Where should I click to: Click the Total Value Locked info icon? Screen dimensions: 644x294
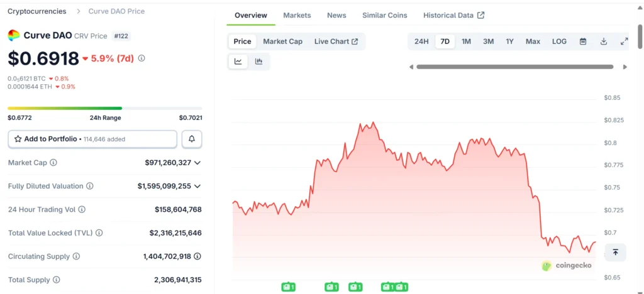point(99,233)
